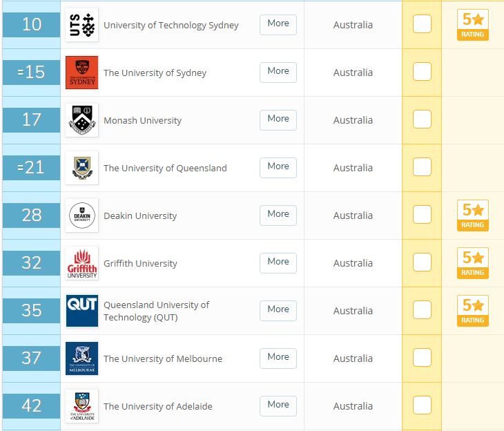Open the Monash University crest logo

click(x=81, y=120)
